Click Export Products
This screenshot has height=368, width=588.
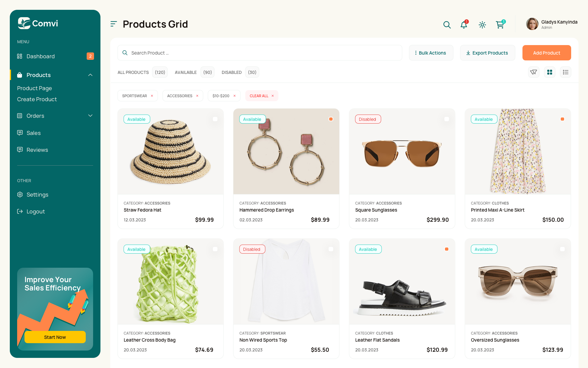tap(488, 53)
